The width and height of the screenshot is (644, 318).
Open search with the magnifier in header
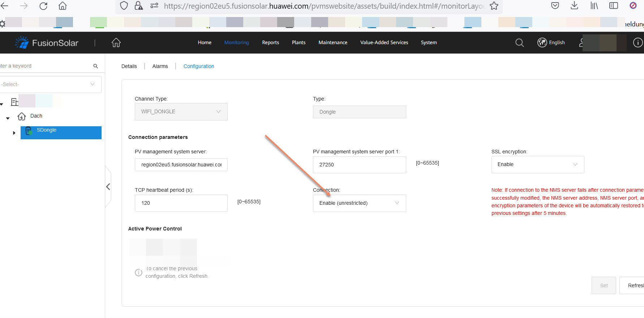pyautogui.click(x=520, y=43)
